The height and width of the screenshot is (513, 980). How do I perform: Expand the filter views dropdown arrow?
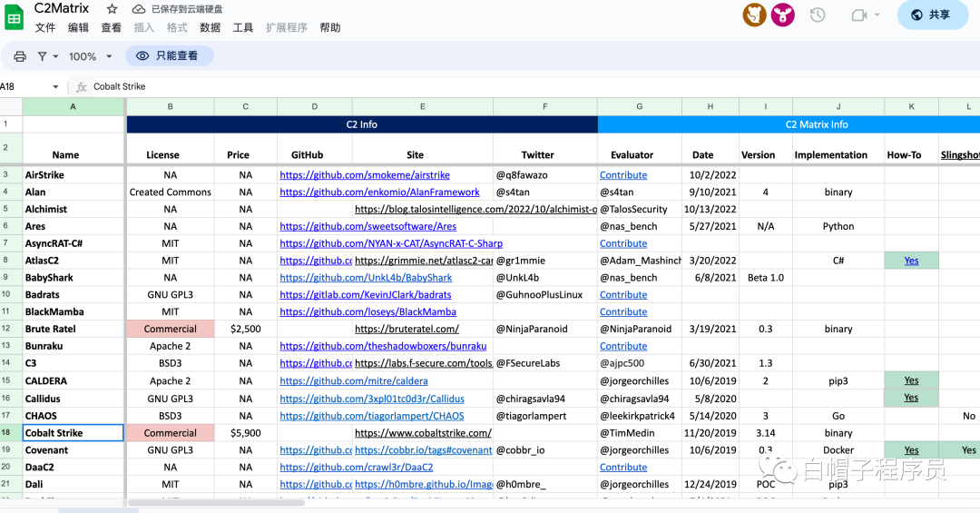pos(55,56)
